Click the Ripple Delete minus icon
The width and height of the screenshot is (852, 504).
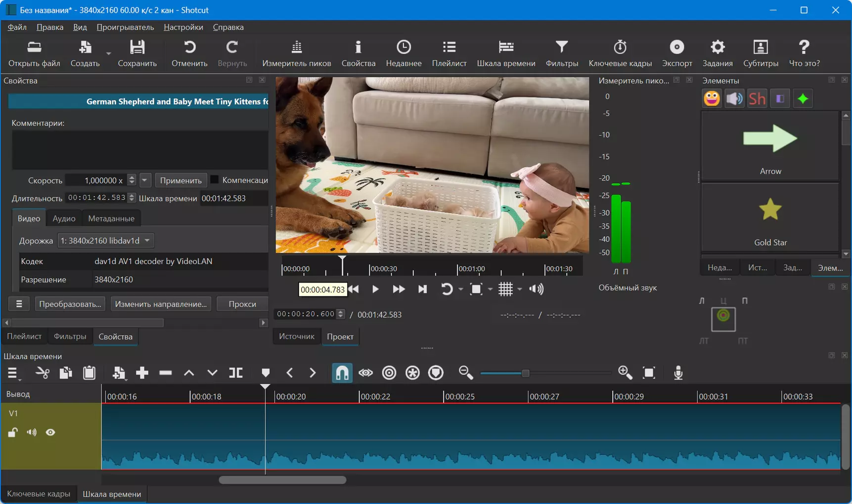pyautogui.click(x=165, y=373)
